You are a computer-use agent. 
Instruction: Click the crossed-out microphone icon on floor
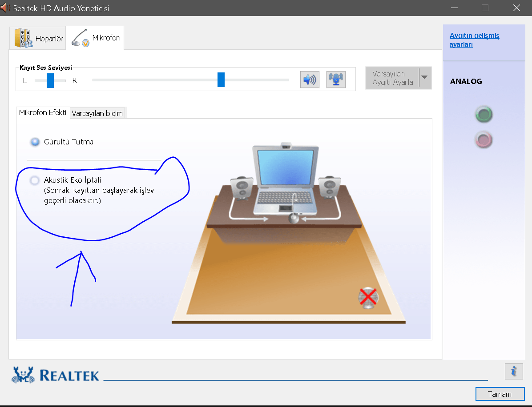tap(368, 298)
